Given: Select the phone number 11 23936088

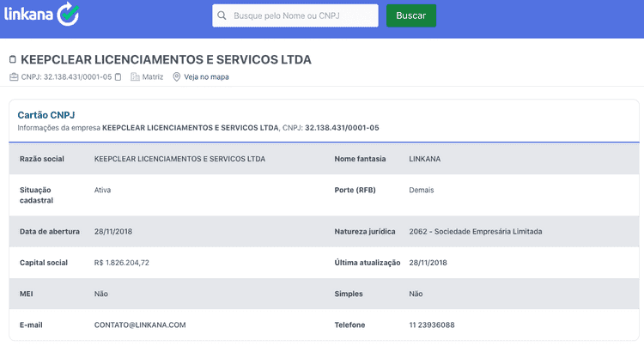Looking at the screenshot, I should [432, 325].
